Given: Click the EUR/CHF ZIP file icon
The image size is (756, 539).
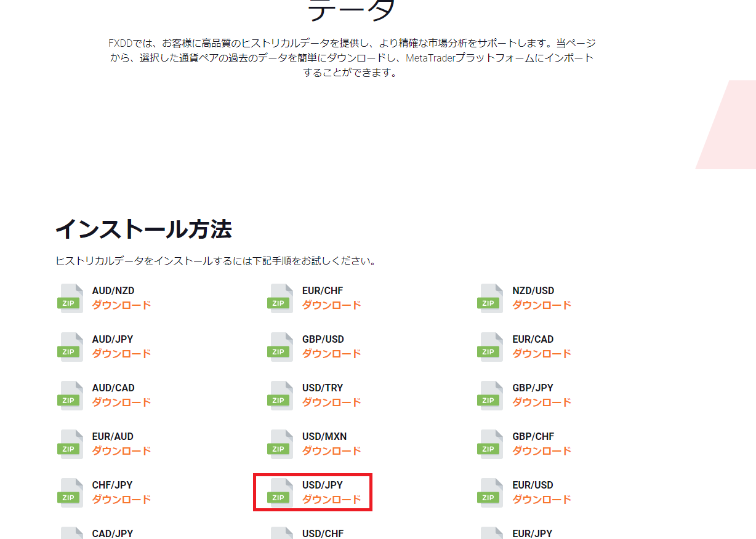Looking at the screenshot, I should 280,297.
